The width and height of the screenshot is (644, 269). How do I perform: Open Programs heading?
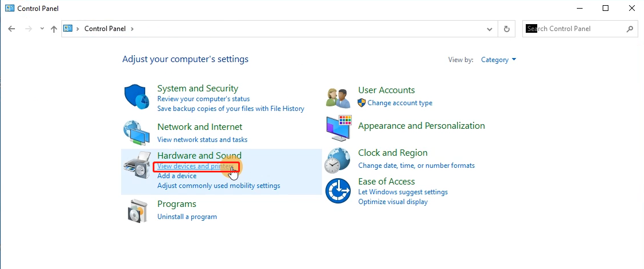[177, 204]
